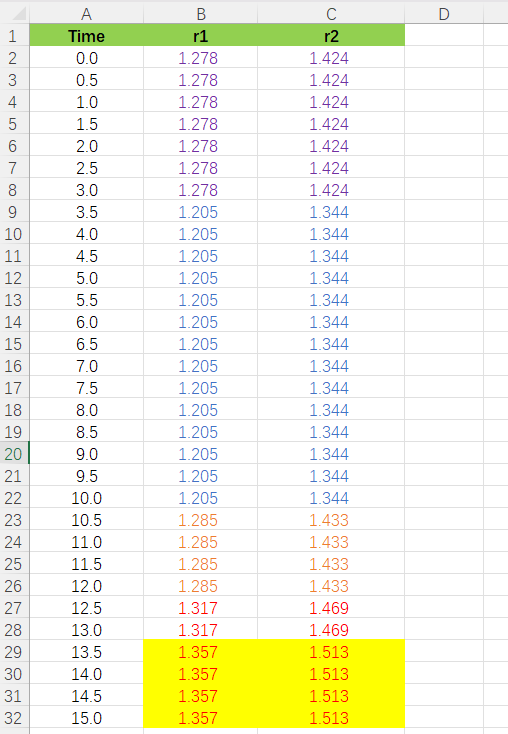
Task: Select column D header
Action: pyautogui.click(x=444, y=14)
